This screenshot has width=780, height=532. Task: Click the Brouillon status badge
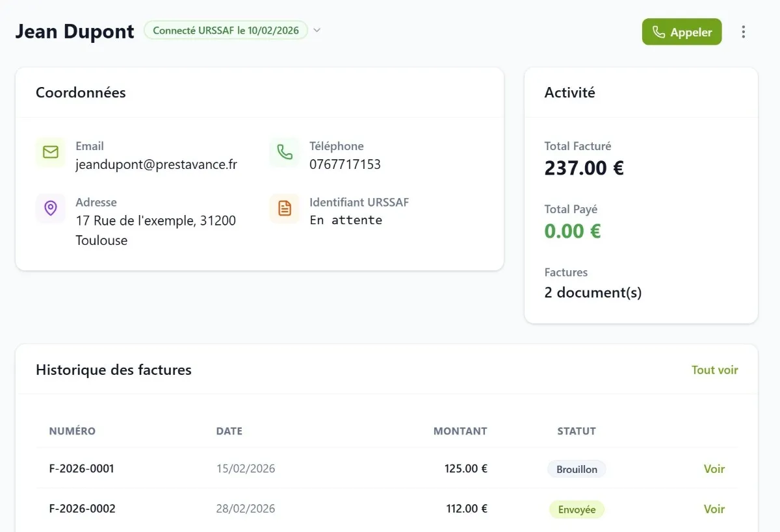(576, 468)
